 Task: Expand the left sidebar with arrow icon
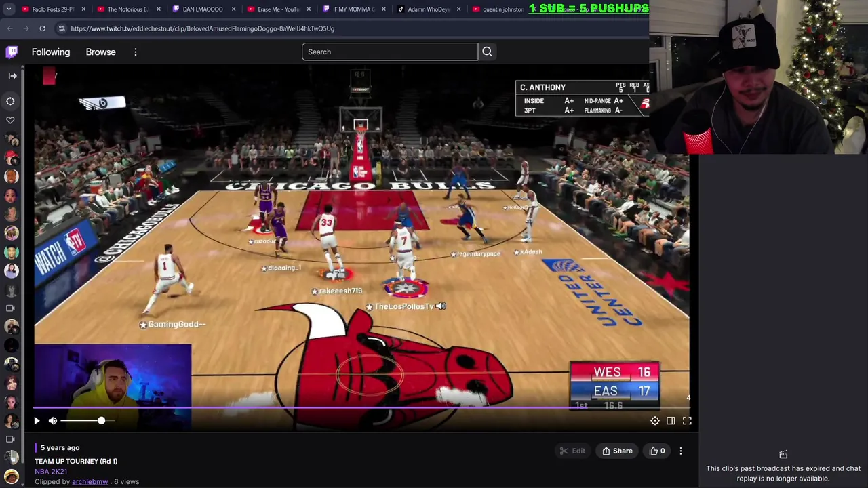tap(12, 76)
